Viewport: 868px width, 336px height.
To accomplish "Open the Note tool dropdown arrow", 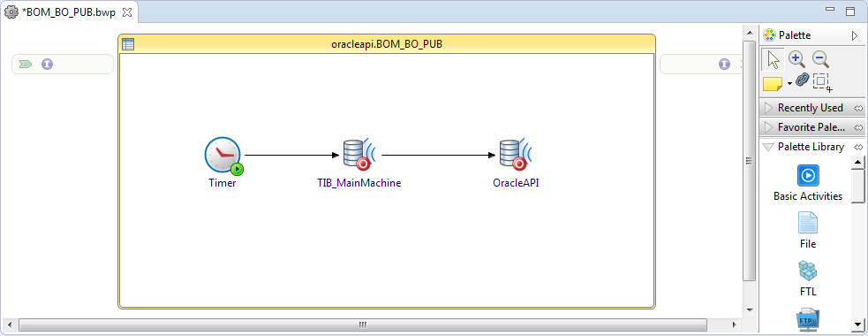I will pyautogui.click(x=789, y=84).
